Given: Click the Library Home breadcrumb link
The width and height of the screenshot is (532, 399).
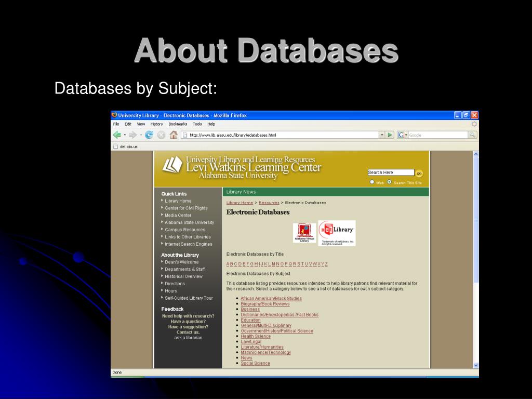Looking at the screenshot, I should pos(240,203).
